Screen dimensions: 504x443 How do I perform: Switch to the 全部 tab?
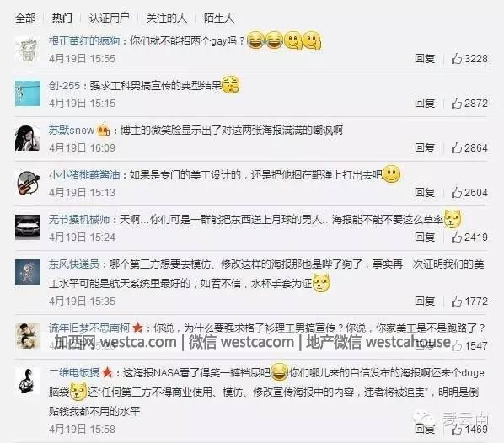[25, 18]
